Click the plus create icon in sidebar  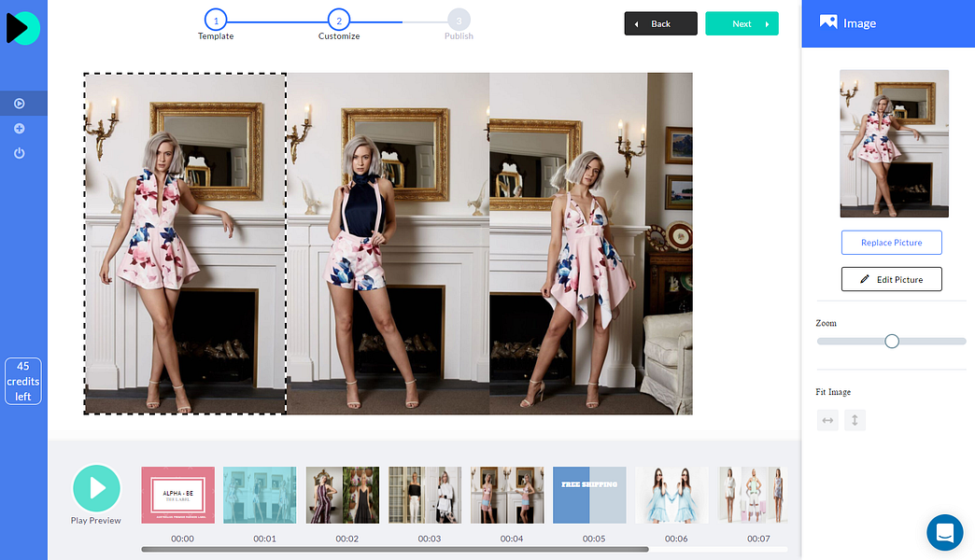point(20,129)
